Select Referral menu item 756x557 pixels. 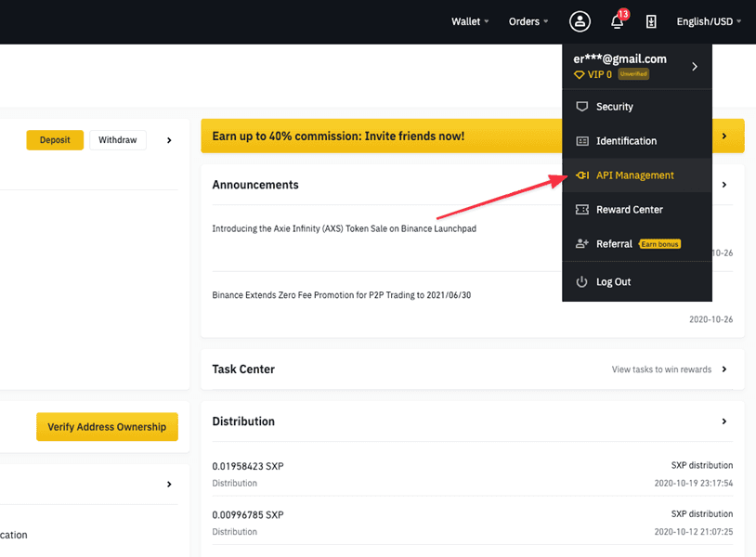click(637, 244)
